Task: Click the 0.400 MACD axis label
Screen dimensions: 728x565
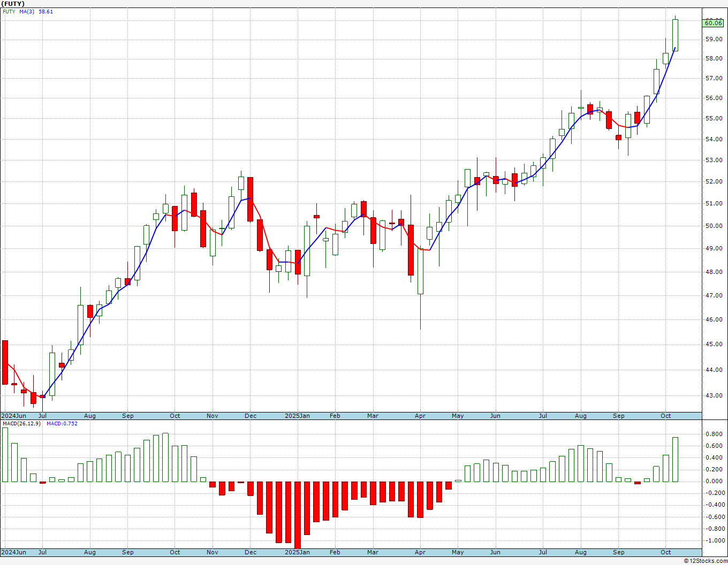Action: tap(714, 458)
